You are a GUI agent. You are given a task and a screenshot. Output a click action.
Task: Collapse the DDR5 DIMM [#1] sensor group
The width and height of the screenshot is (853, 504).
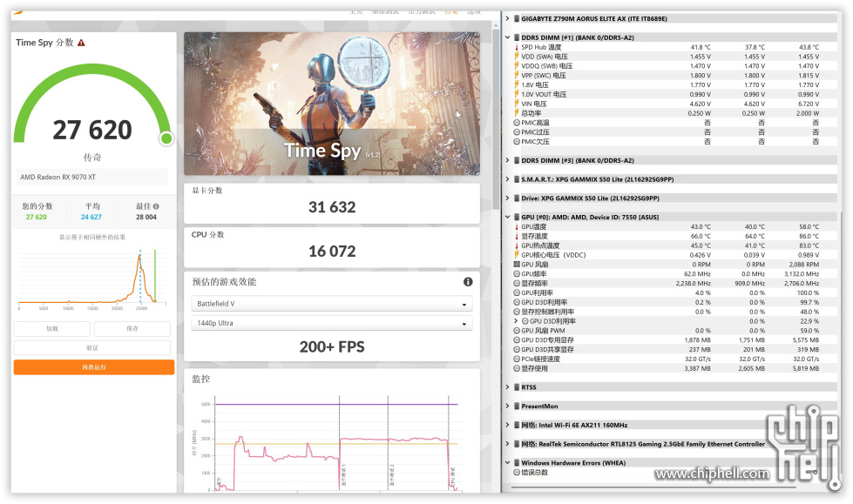pos(508,37)
